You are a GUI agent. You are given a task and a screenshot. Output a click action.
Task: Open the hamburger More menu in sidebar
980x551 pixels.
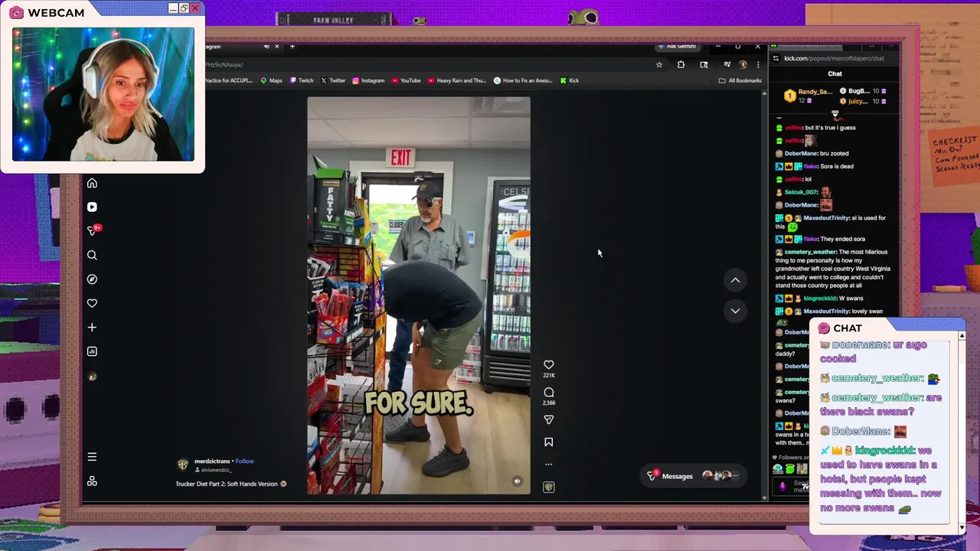[x=92, y=457]
